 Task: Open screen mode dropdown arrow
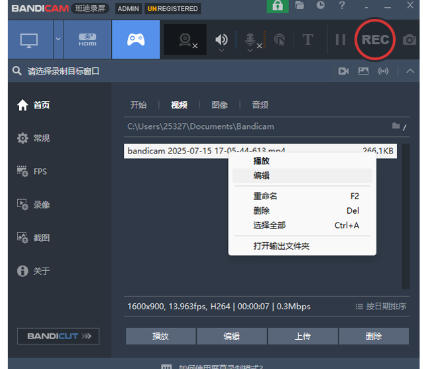click(x=58, y=39)
